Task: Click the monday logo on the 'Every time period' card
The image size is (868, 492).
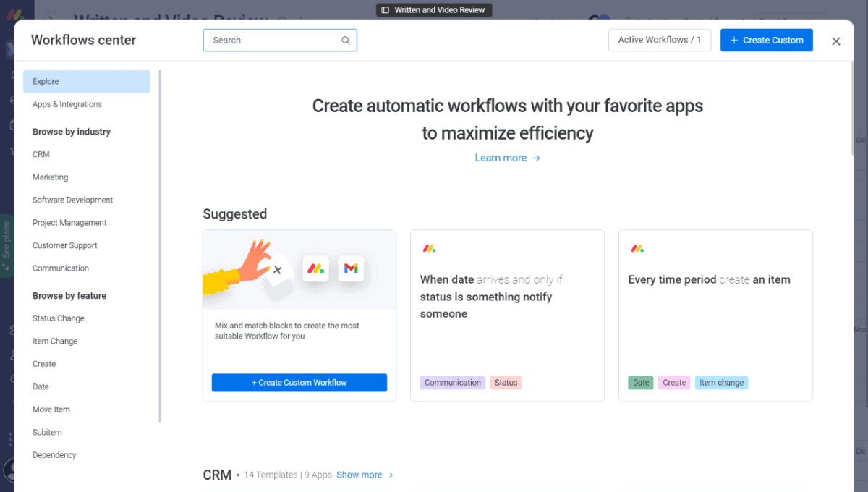Action: pos(637,248)
